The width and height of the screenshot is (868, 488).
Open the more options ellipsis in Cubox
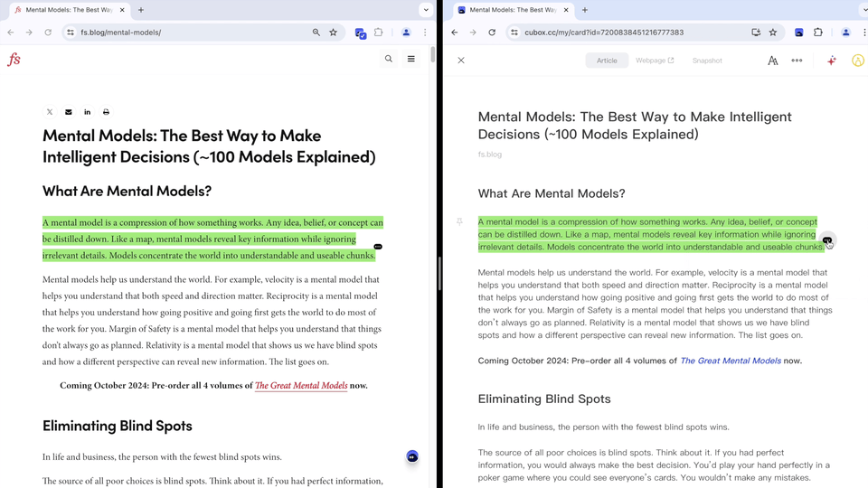[x=797, y=61]
